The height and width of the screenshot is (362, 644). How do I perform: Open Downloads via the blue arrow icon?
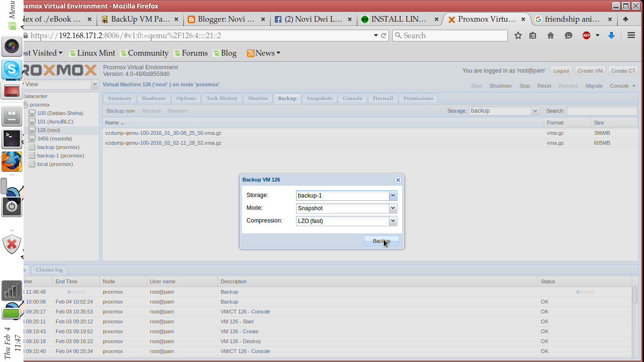coord(611,35)
